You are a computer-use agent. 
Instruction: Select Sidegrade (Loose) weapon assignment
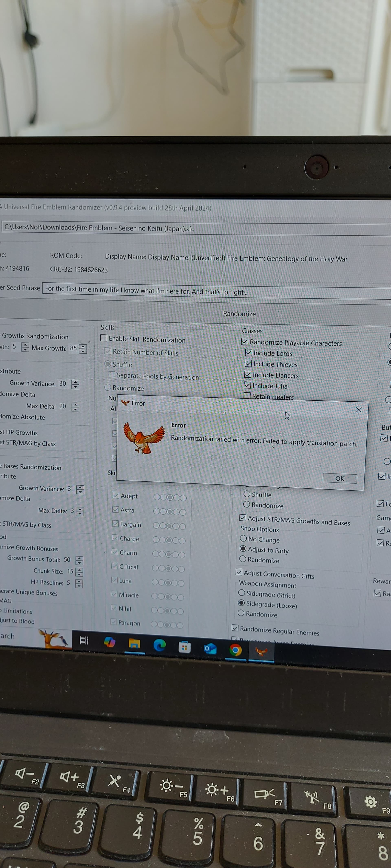point(241,603)
